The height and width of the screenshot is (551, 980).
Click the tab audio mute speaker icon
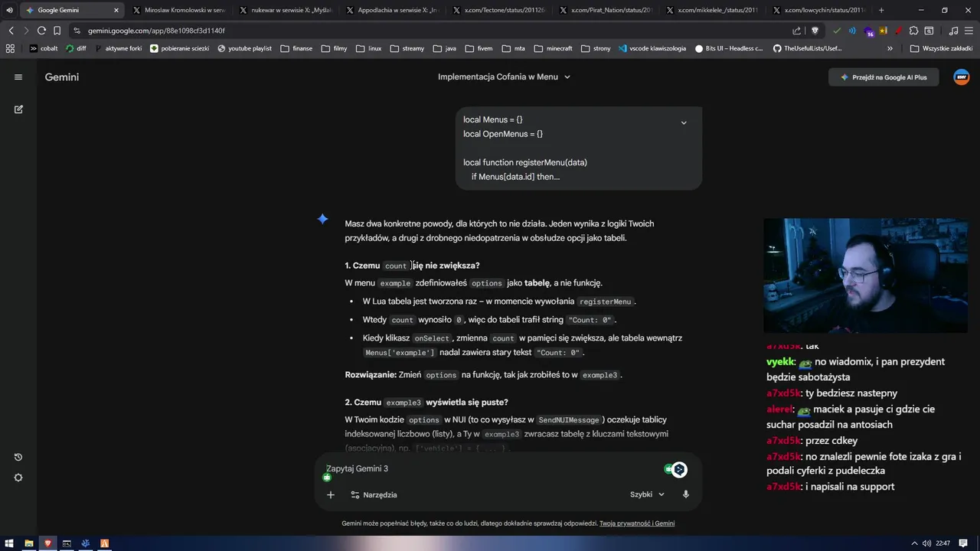click(x=9, y=10)
